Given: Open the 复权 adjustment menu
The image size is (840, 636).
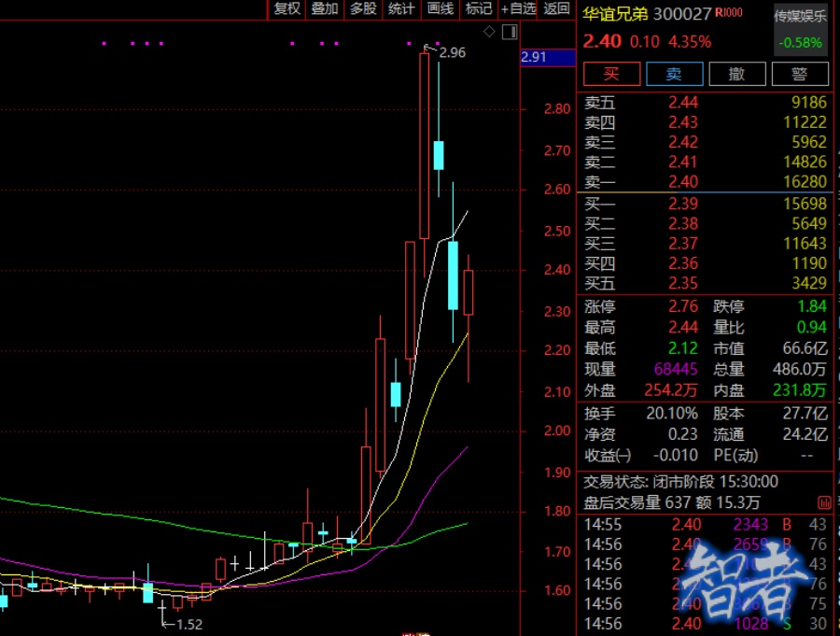Looking at the screenshot, I should tap(287, 8).
